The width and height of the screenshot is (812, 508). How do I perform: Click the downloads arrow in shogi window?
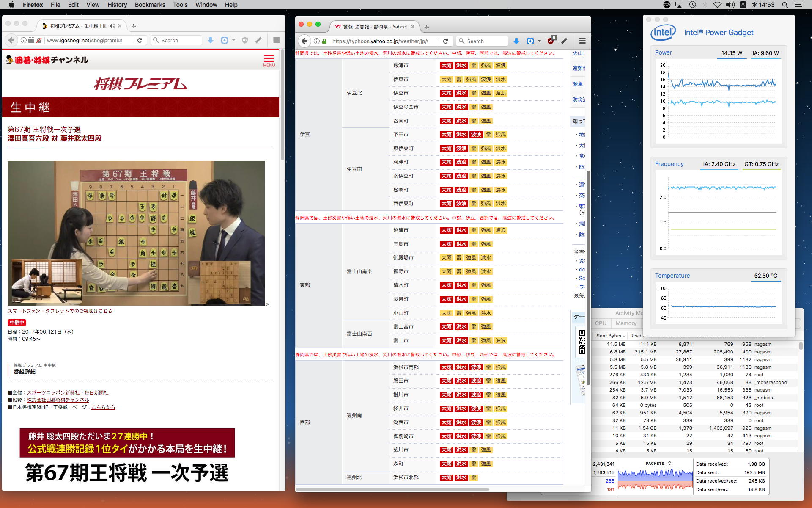pyautogui.click(x=211, y=40)
